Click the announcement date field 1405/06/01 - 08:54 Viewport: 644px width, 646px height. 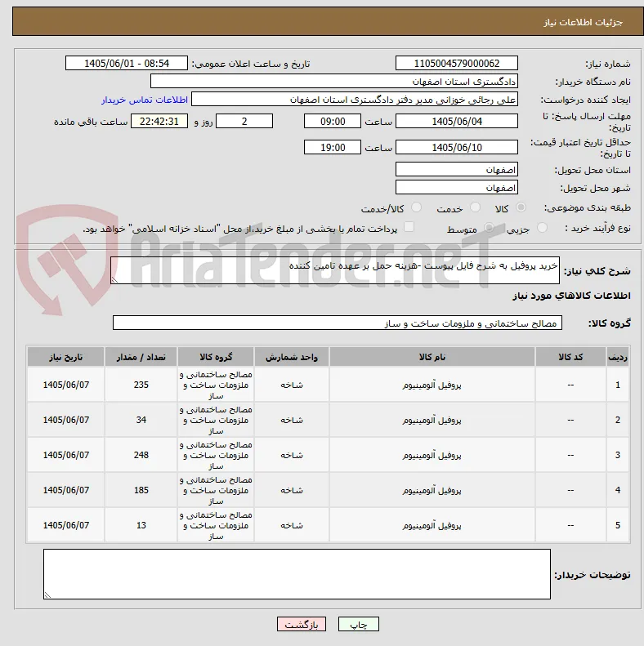click(x=127, y=64)
